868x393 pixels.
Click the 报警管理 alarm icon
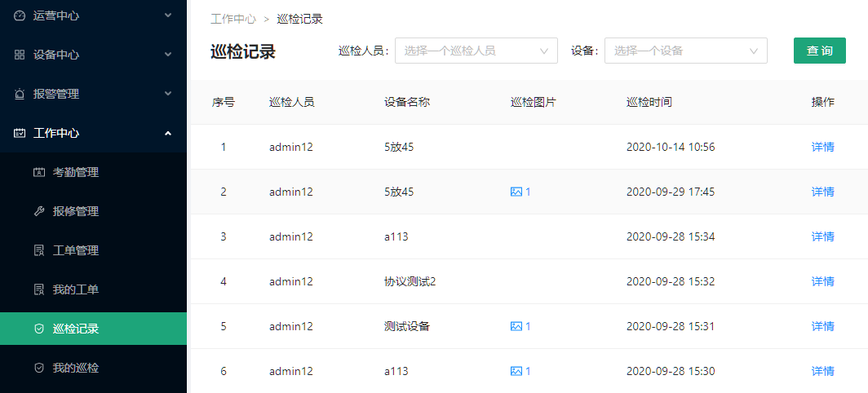(x=20, y=94)
